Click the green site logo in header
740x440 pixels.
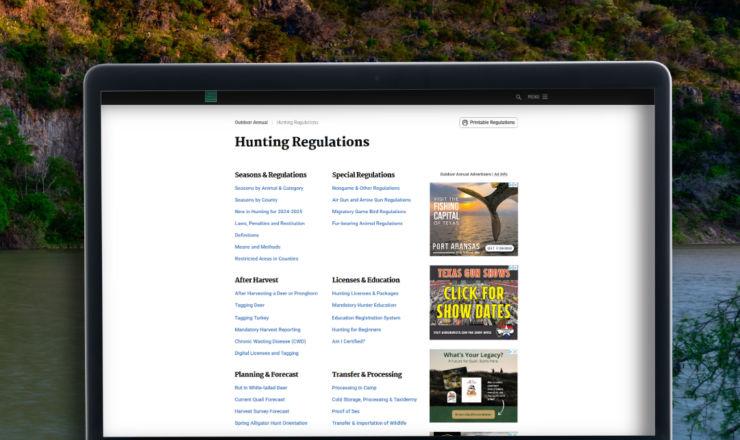[x=210, y=96]
